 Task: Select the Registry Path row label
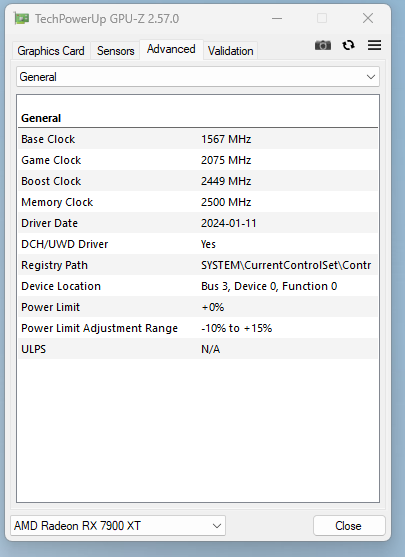tap(54, 265)
